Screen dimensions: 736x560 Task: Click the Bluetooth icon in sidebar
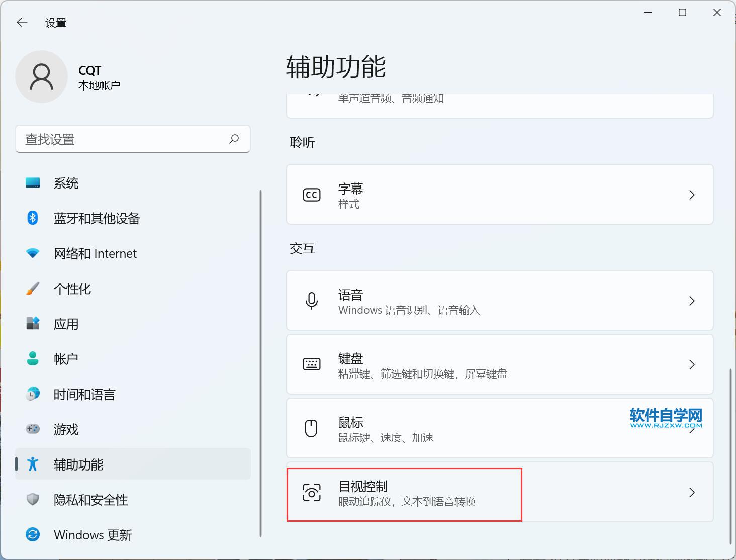pyautogui.click(x=33, y=218)
